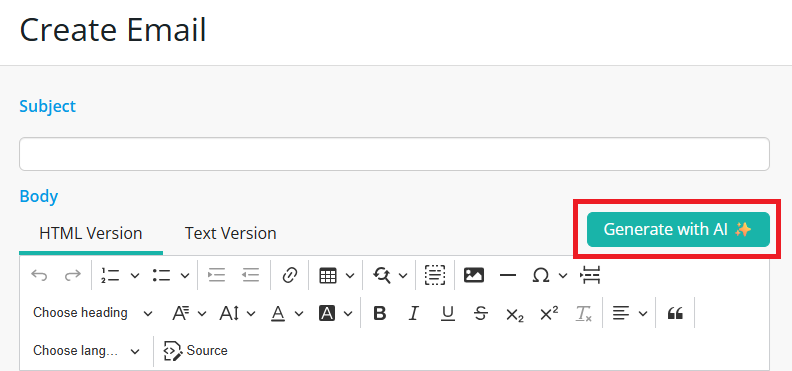
Task: Expand special characters dropdown arrow
Action: pos(563,275)
